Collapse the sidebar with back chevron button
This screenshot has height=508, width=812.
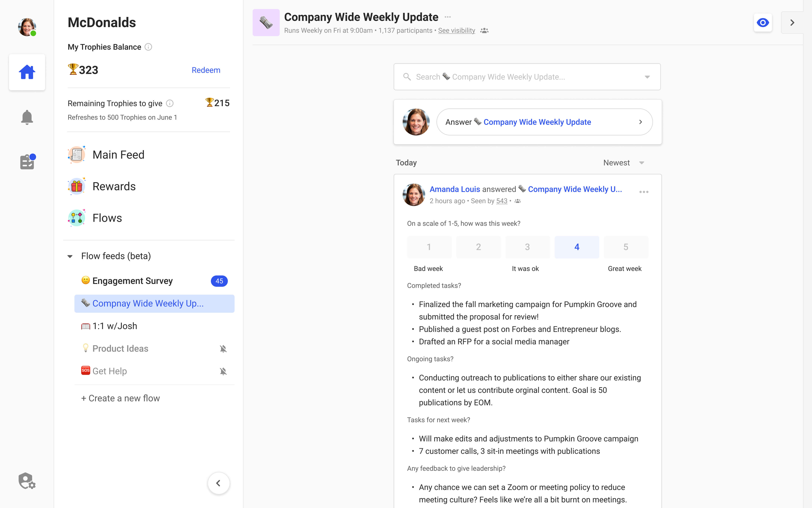click(x=218, y=483)
